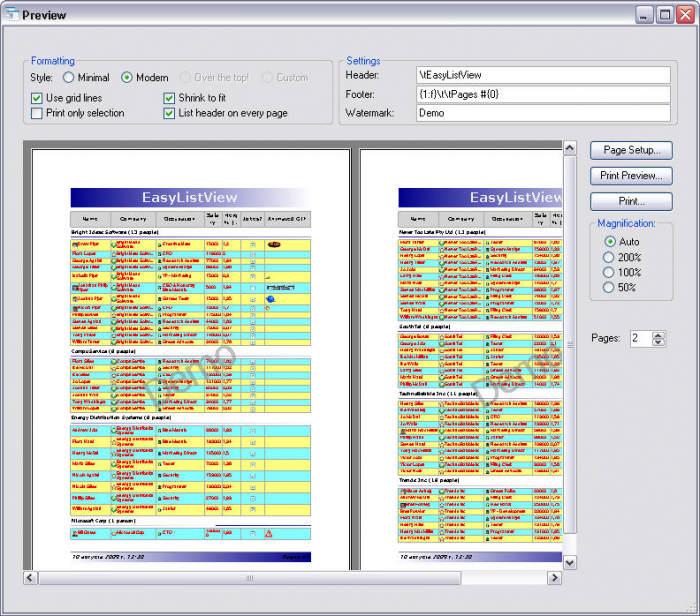Click the Preview window title icon
The height and width of the screenshot is (616, 700).
[12, 14]
